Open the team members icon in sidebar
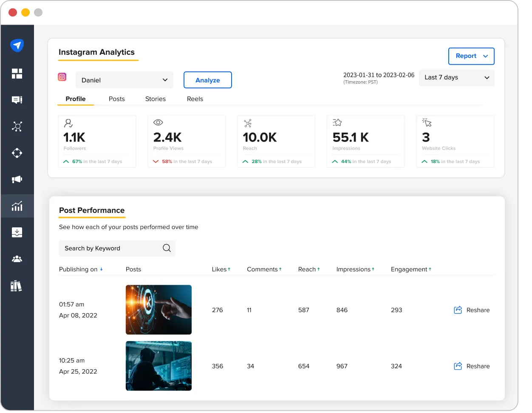532x413 pixels. pos(17,259)
